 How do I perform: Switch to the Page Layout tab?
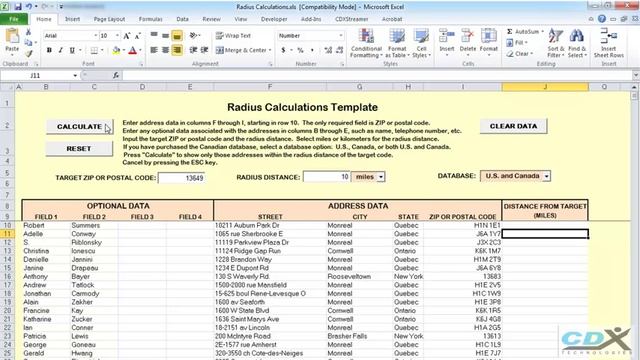click(109, 19)
